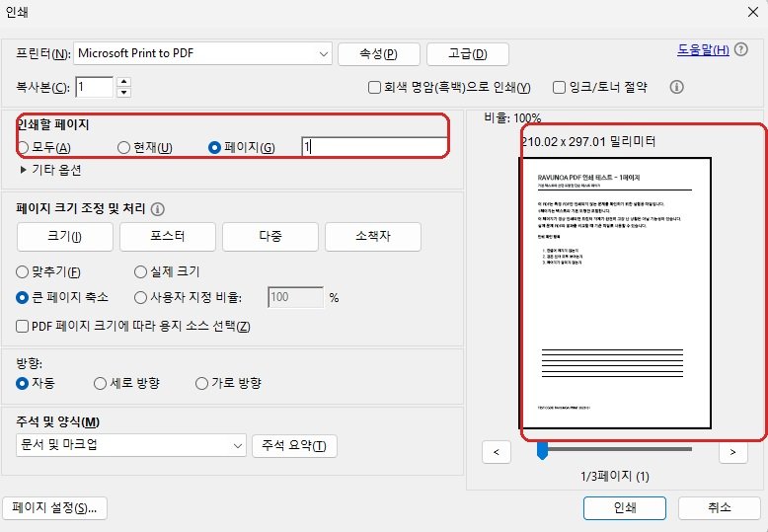768x532 pixels.
Task: Select the 현재(U) page radio button
Action: point(124,147)
